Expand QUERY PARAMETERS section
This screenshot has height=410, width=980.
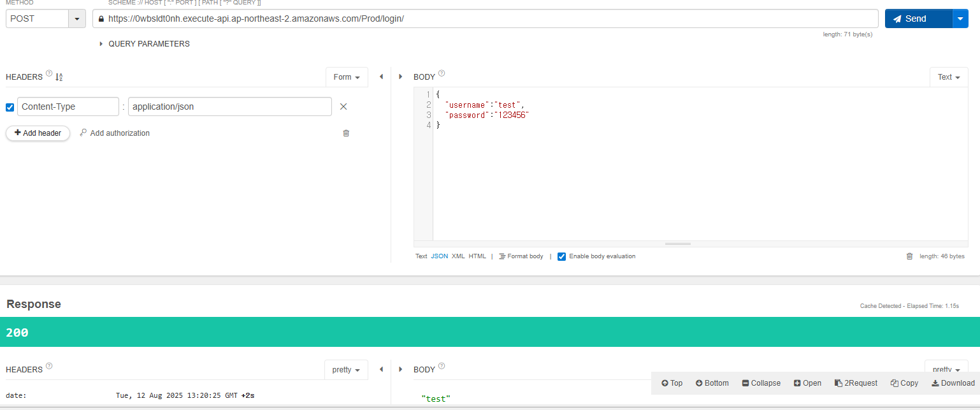(x=145, y=44)
